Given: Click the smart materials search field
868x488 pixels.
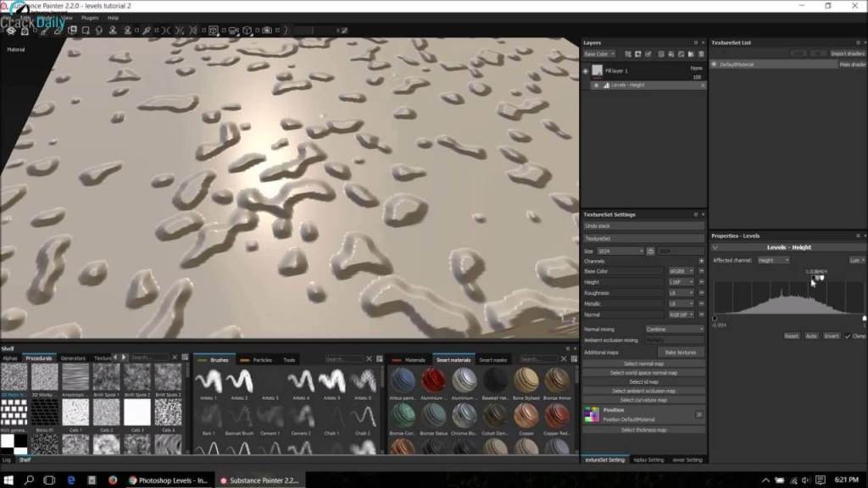Looking at the screenshot, I should [x=538, y=359].
